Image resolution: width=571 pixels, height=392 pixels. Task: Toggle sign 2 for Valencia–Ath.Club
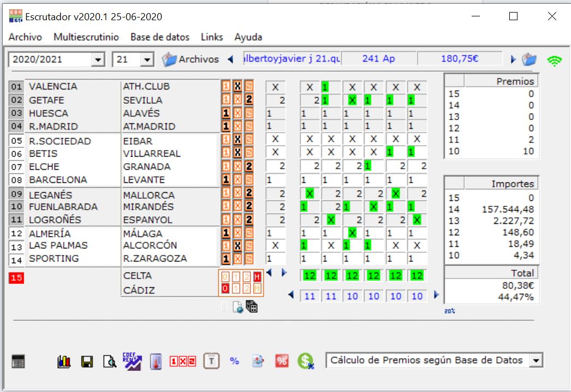click(x=249, y=86)
